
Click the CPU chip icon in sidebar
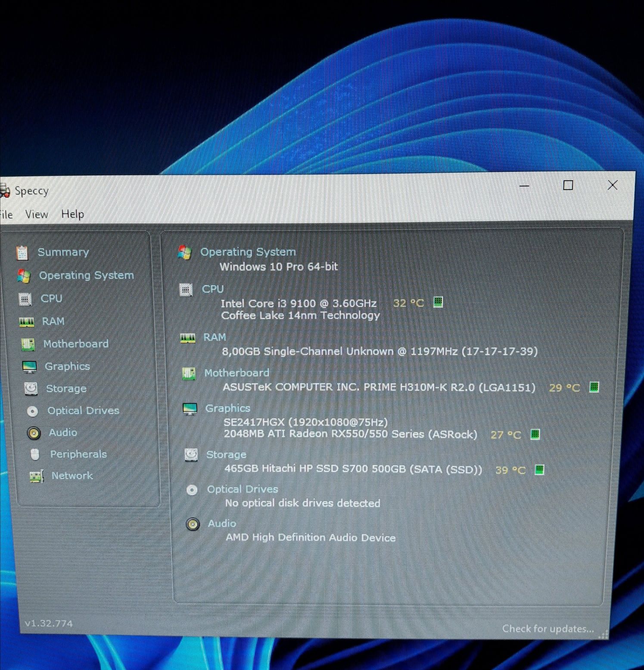point(25,299)
